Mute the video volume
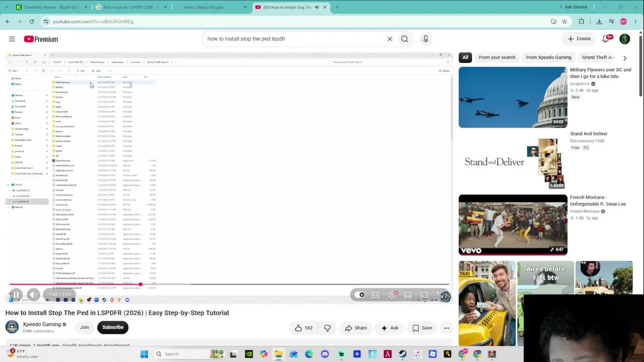 [33, 295]
